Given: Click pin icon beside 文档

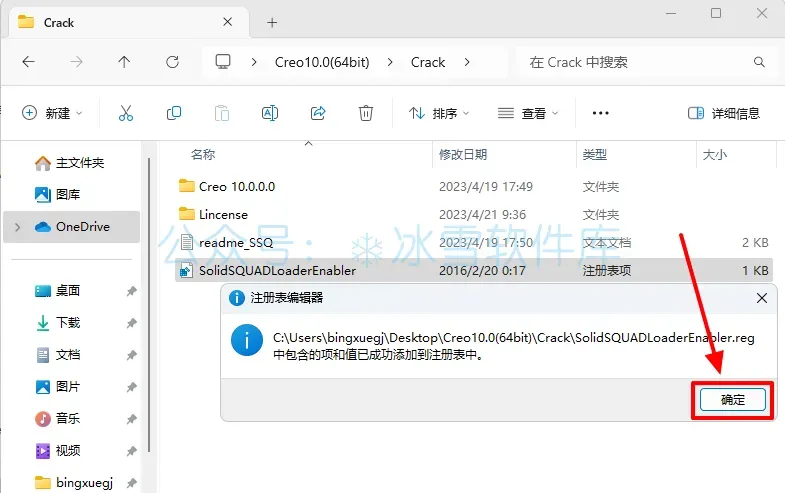Looking at the screenshot, I should click(131, 355).
